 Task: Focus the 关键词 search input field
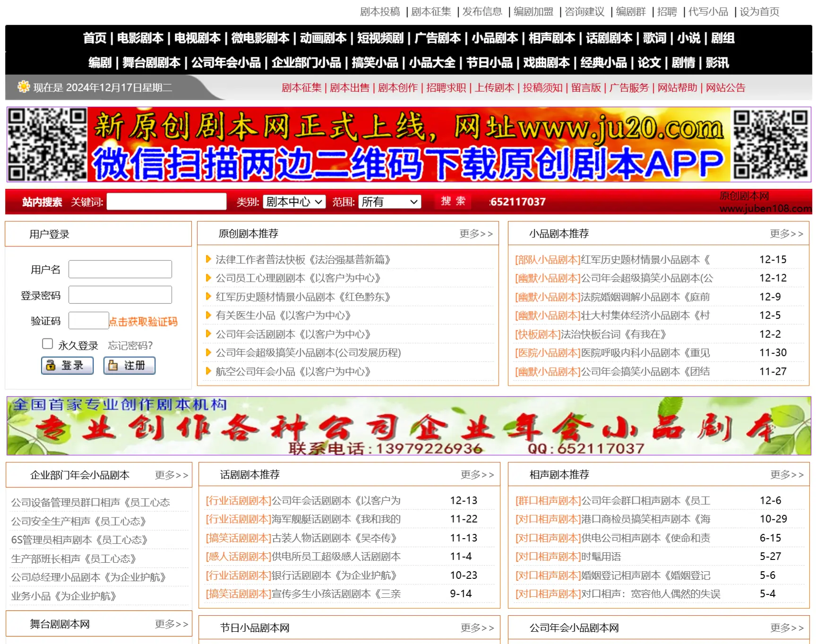click(x=166, y=202)
